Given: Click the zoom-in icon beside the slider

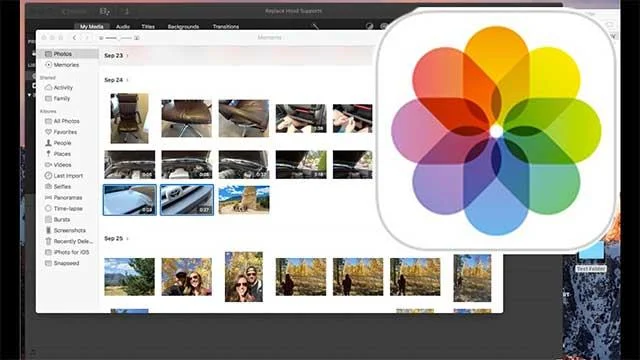Looking at the screenshot, I should pos(137,38).
